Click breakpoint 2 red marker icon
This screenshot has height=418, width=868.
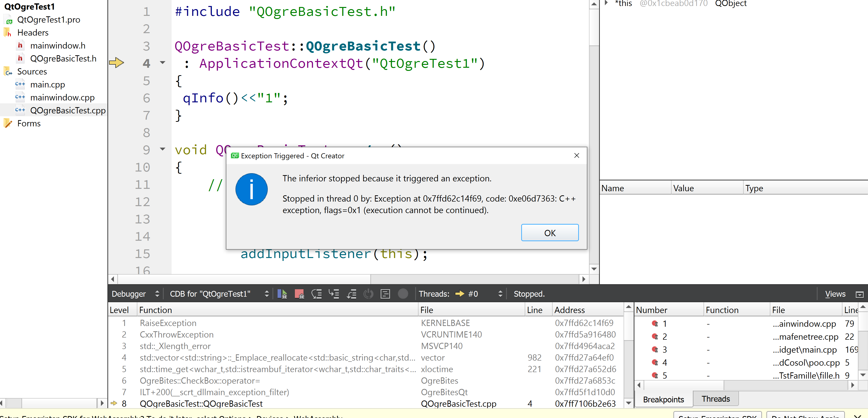pyautogui.click(x=655, y=337)
